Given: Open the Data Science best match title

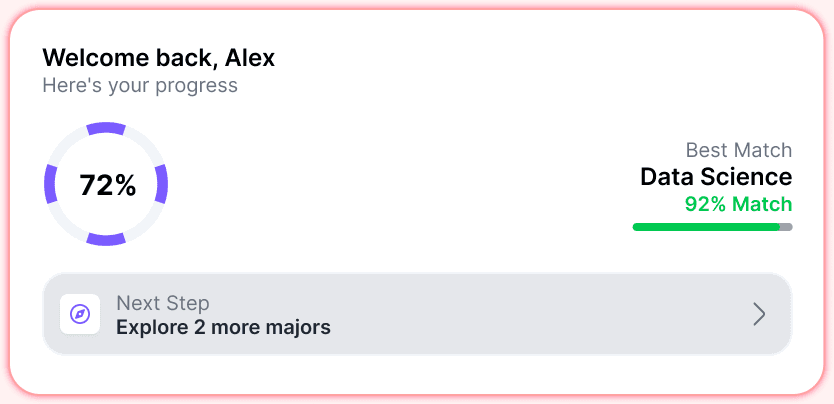Looking at the screenshot, I should [716, 176].
